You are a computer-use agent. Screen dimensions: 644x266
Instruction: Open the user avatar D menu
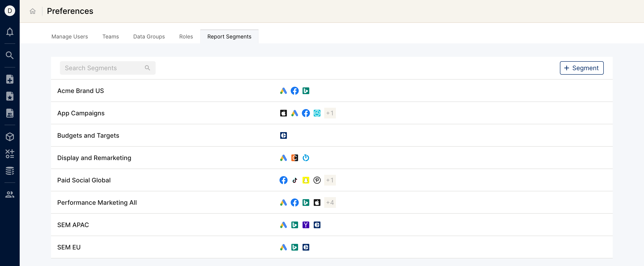[x=10, y=11]
